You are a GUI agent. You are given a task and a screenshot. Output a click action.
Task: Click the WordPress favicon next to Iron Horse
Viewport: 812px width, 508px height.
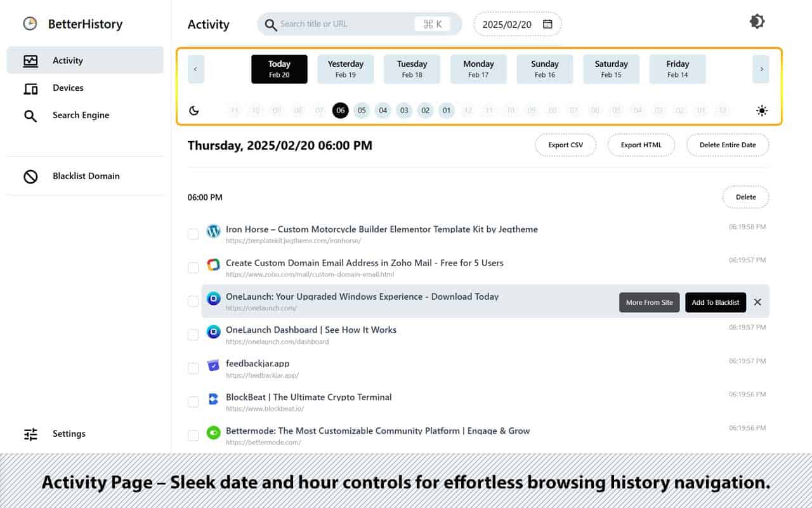(213, 231)
